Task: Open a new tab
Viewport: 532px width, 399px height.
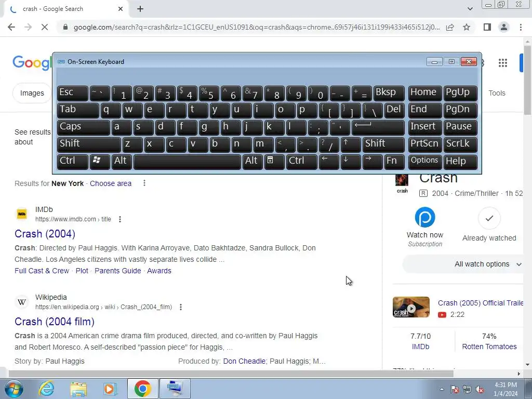Action: pos(140,9)
